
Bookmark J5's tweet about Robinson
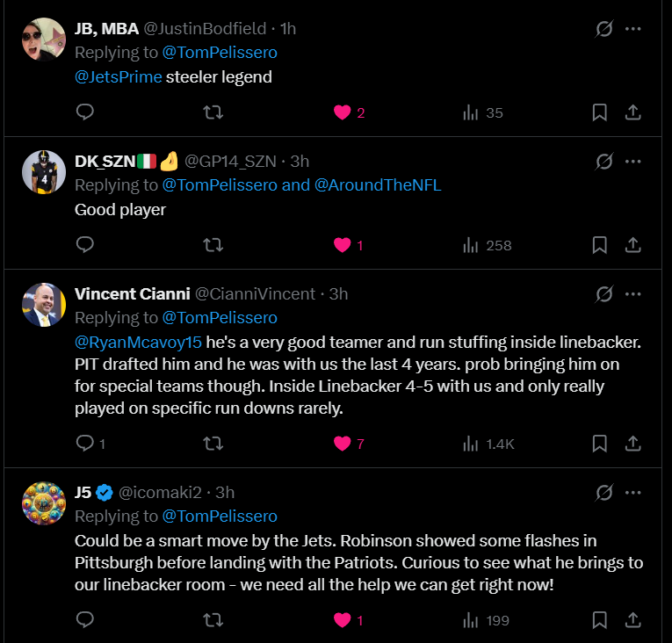tap(599, 620)
